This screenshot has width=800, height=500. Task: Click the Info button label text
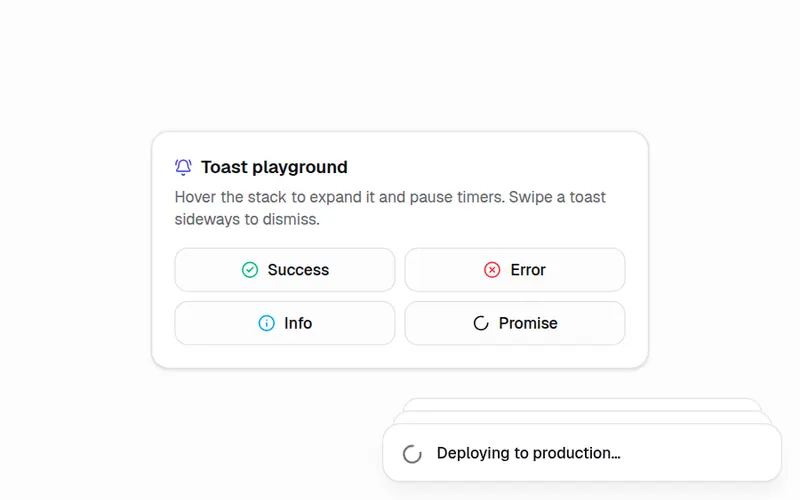(x=298, y=323)
